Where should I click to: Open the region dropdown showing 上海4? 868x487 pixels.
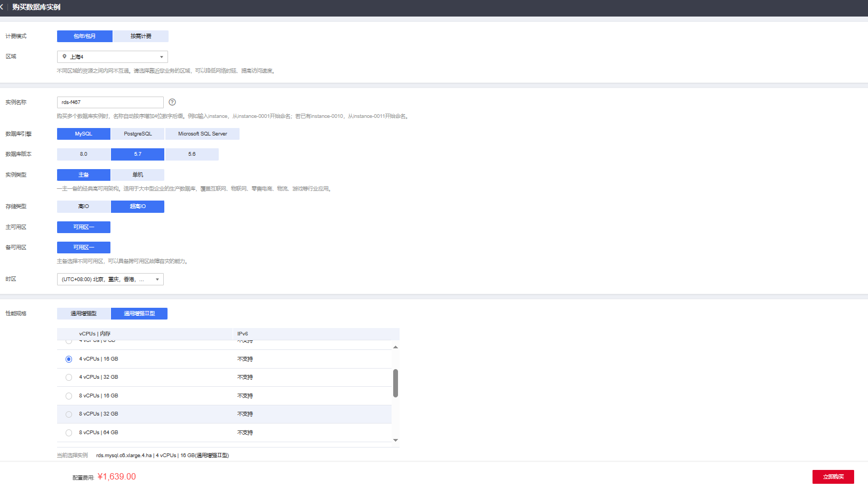[113, 57]
